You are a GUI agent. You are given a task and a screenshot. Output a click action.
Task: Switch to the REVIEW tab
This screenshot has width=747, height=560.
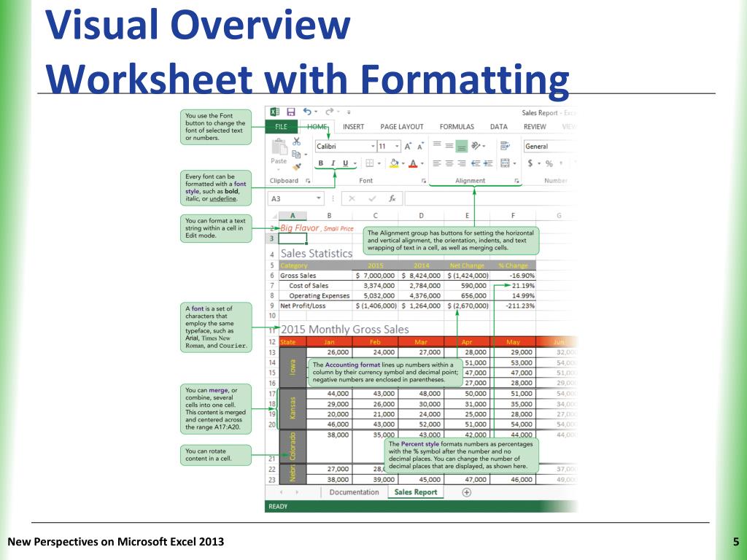click(535, 127)
